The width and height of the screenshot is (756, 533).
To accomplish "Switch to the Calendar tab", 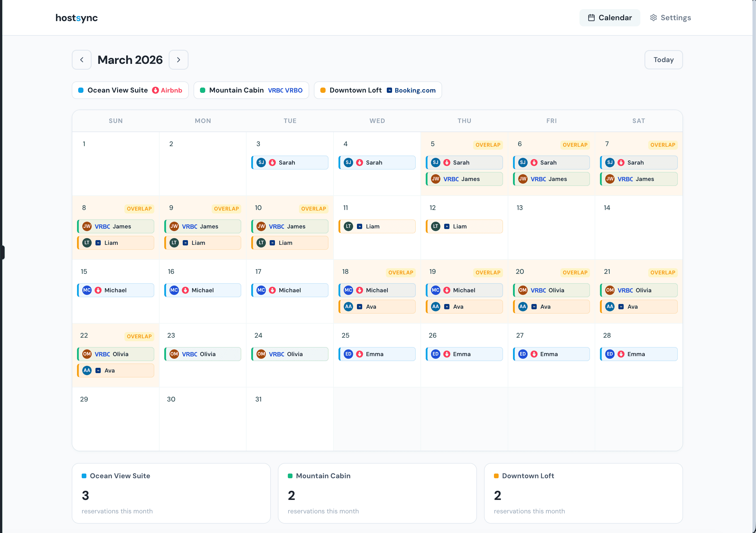I will click(x=610, y=18).
